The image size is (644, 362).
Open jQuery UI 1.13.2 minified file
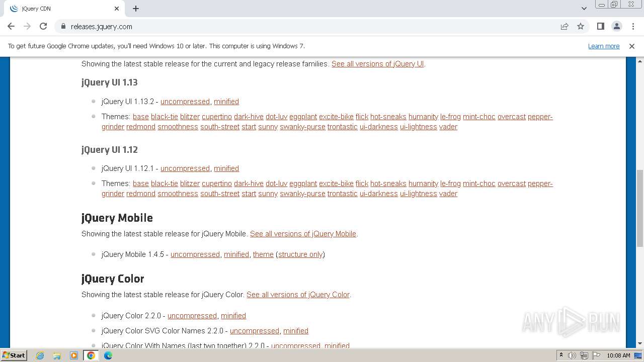click(226, 102)
